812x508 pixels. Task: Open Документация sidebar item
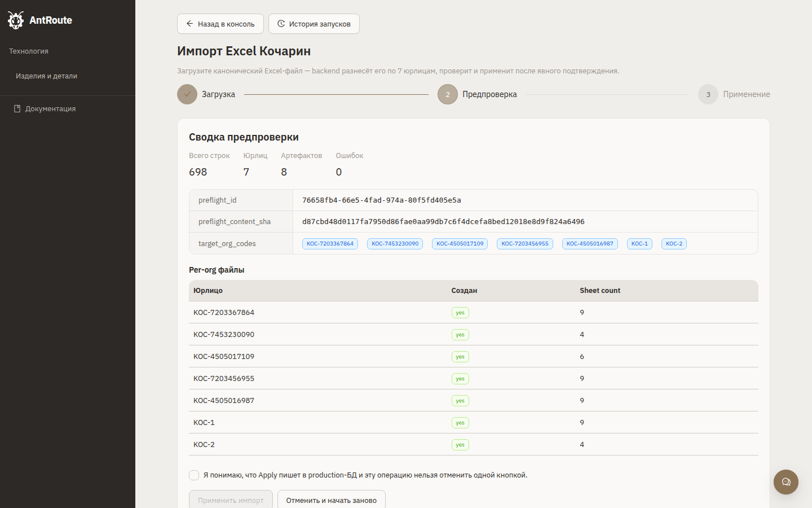tap(50, 108)
